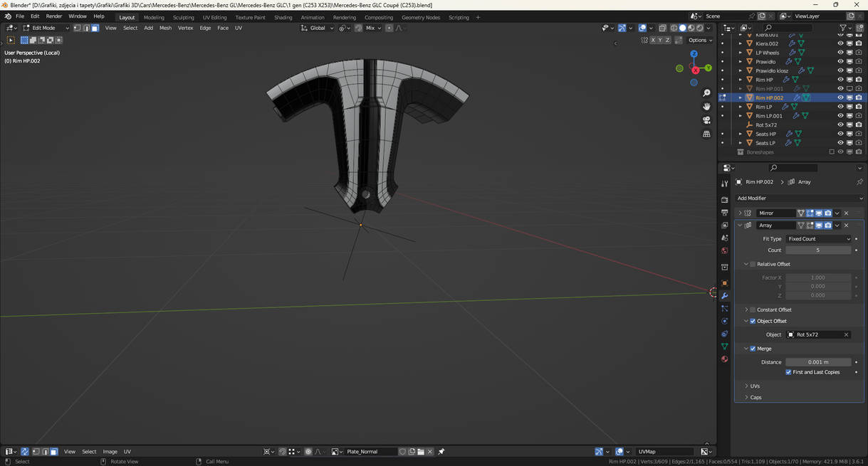The image size is (868, 466).
Task: Hide Rim HP.002 using its eye icon
Action: coord(840,97)
